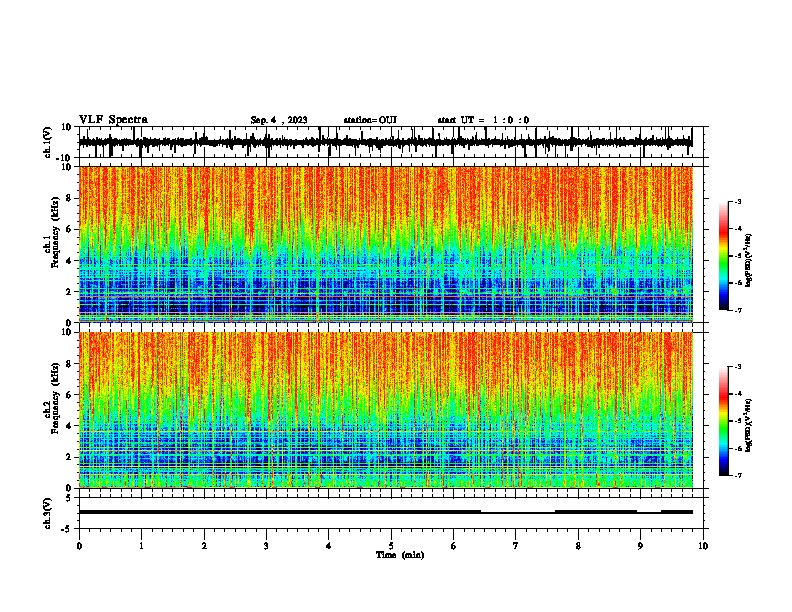Click the time axis tick label "5"
Image resolution: width=792 pixels, height=612 pixels.
coord(391,546)
